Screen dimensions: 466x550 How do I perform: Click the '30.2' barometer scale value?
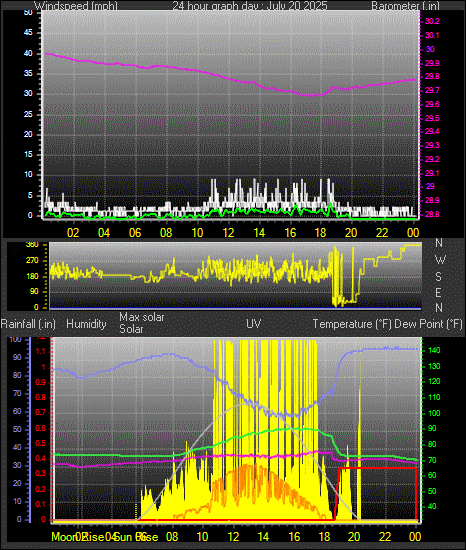click(432, 21)
